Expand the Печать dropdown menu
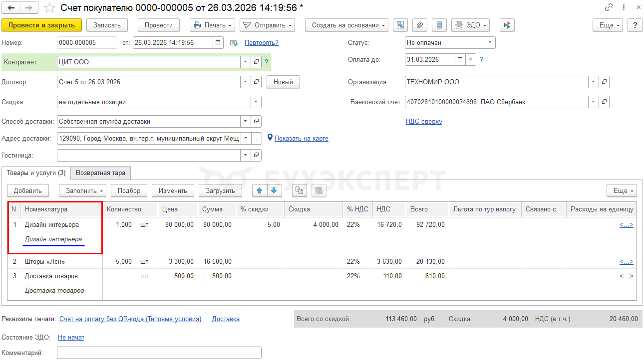Screen dimensions: 644x362 pyautogui.click(x=213, y=25)
